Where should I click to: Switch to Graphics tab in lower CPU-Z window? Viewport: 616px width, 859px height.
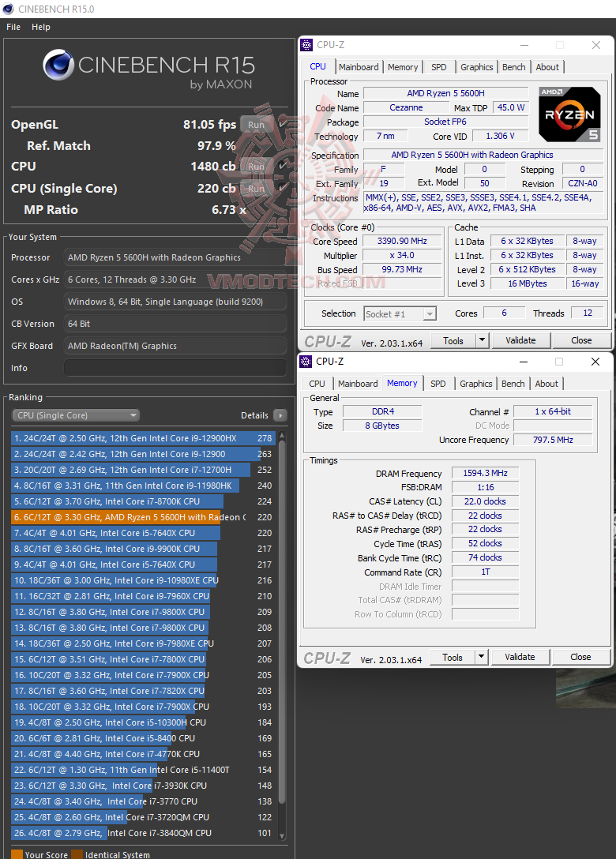tap(475, 384)
